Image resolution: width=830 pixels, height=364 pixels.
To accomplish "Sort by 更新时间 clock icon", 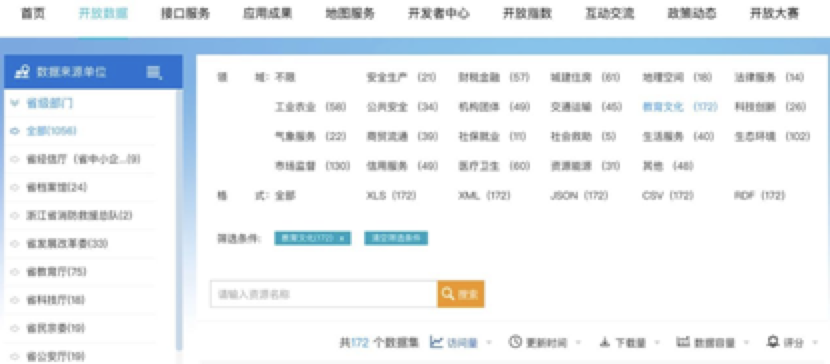I will pos(516,342).
